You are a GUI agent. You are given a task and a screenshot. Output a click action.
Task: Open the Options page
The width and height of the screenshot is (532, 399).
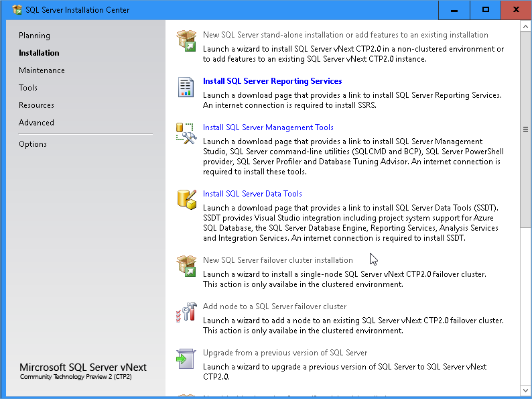pyautogui.click(x=33, y=144)
